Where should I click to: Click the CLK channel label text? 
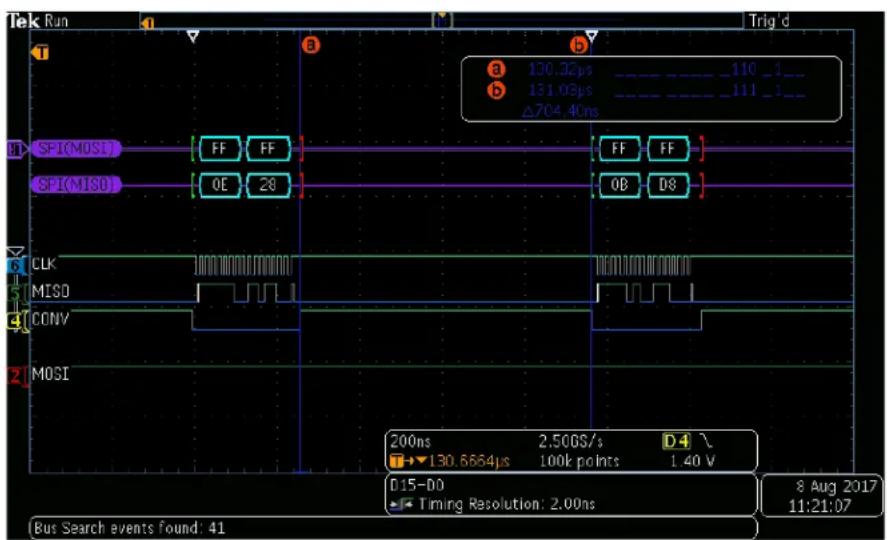(44, 264)
